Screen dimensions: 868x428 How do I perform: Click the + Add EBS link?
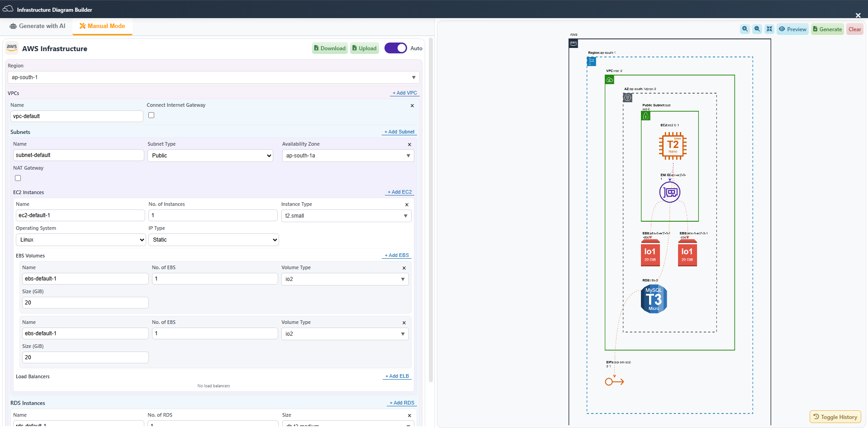[x=397, y=255]
